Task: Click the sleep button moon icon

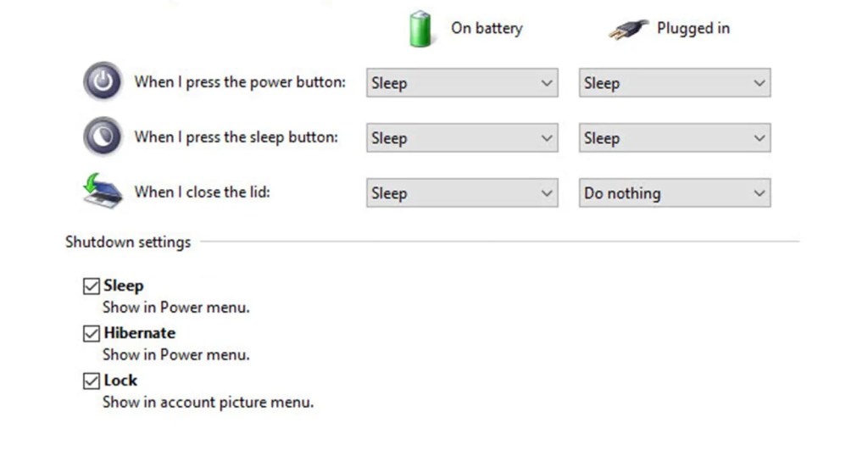Action: coord(103,136)
